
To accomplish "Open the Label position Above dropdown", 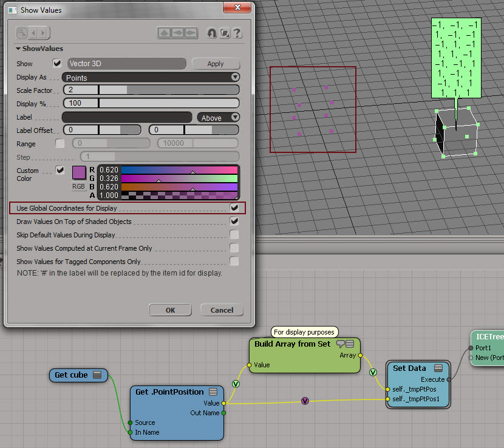I will coord(218,118).
